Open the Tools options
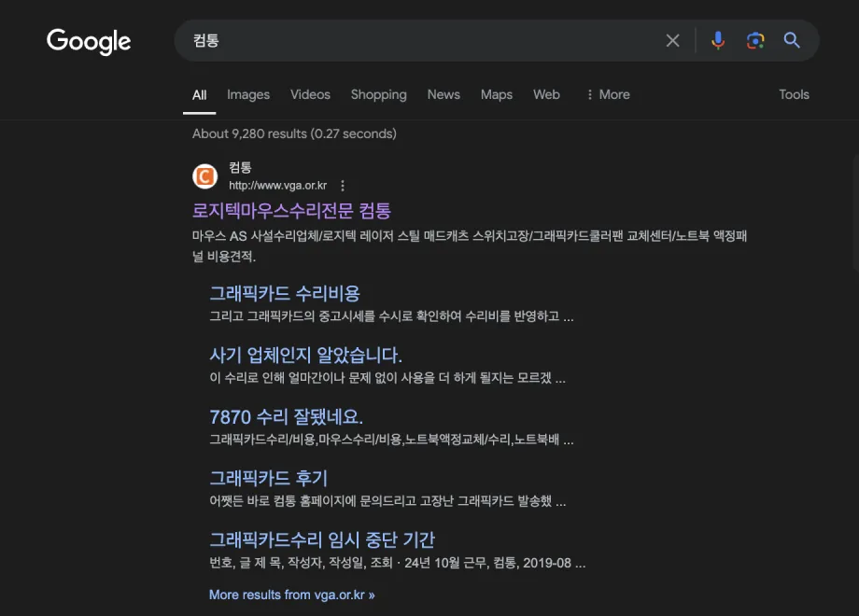Viewport: 859px width, 616px height. [x=794, y=94]
